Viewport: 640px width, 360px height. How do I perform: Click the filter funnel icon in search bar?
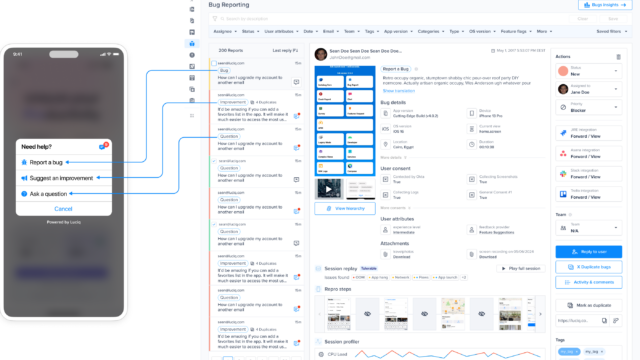(x=215, y=19)
